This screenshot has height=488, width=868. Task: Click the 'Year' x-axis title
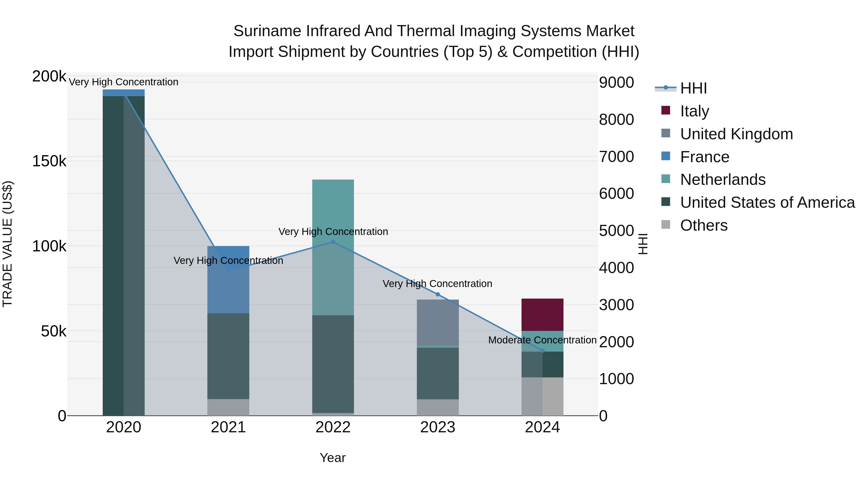pyautogui.click(x=332, y=458)
